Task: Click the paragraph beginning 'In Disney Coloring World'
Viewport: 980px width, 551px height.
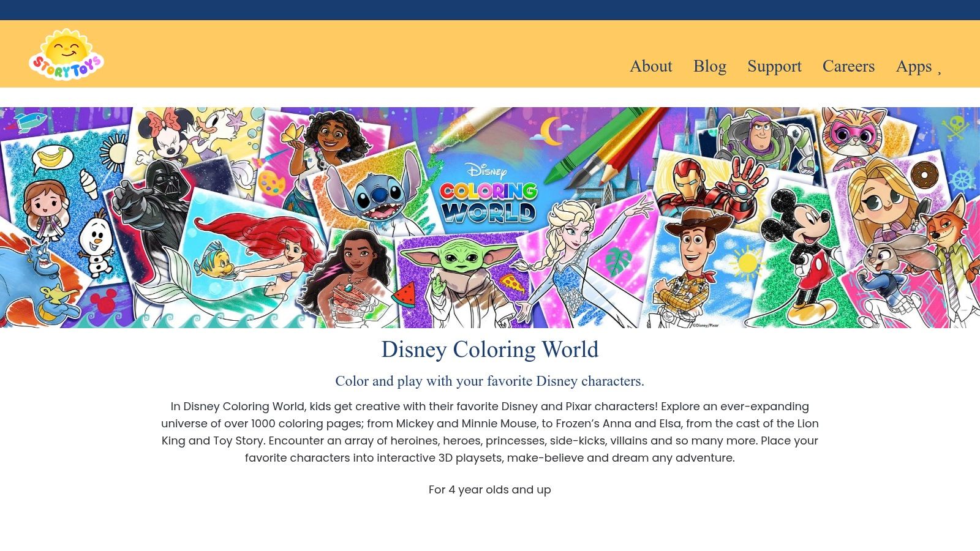Action: pos(490,432)
